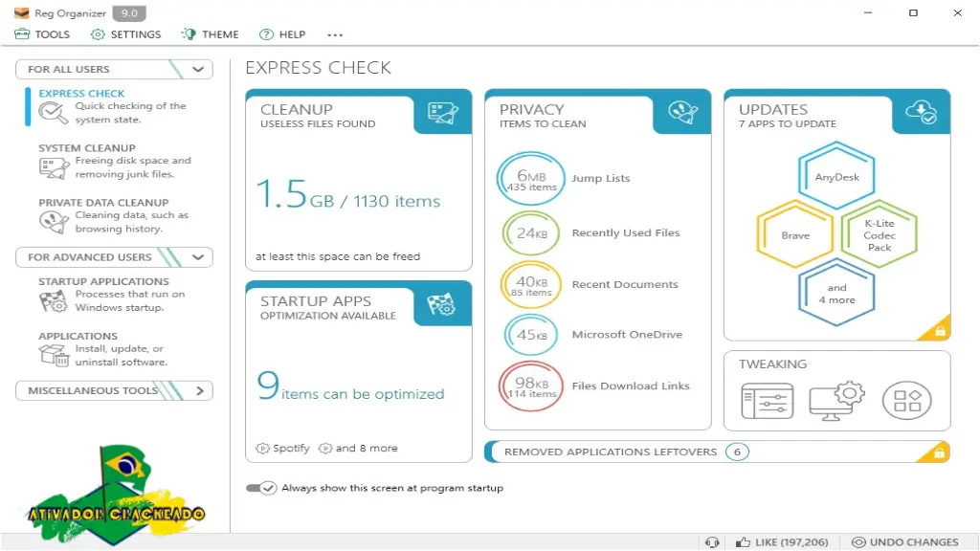This screenshot has height=551, width=980.
Task: Click '9 items can be optimized' text
Action: click(x=350, y=386)
